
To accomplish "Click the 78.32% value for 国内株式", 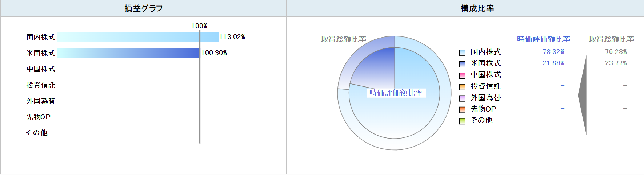I will tap(553, 52).
